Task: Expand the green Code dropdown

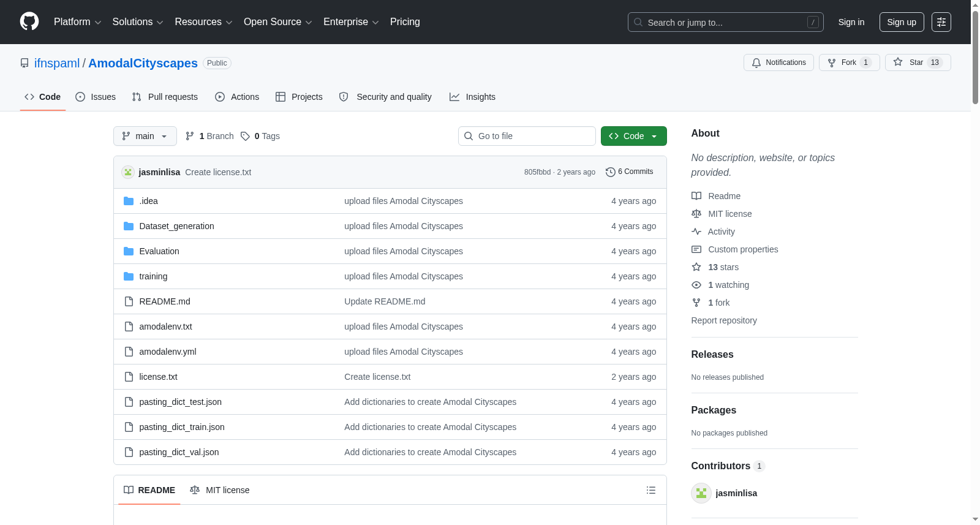Action: click(633, 136)
